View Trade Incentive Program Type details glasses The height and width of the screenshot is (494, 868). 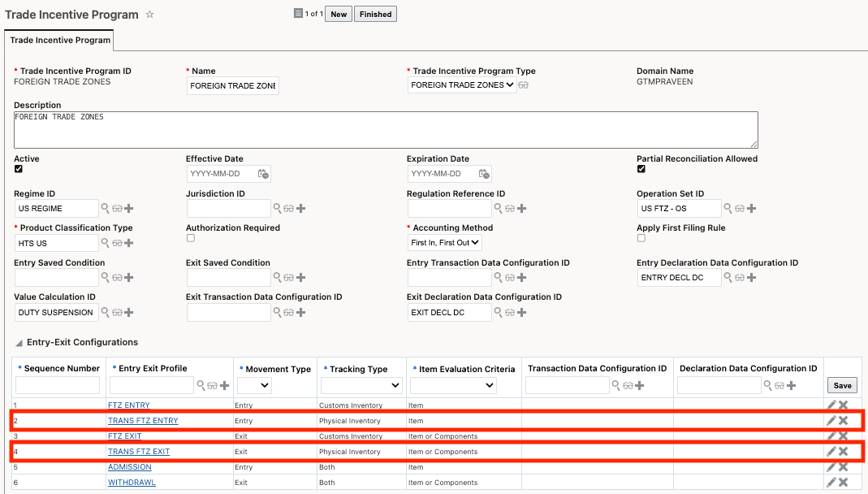(523, 85)
